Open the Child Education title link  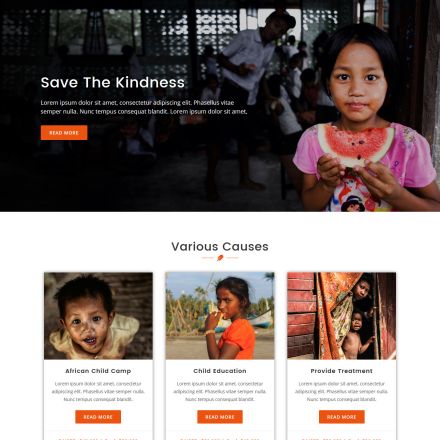(x=220, y=371)
